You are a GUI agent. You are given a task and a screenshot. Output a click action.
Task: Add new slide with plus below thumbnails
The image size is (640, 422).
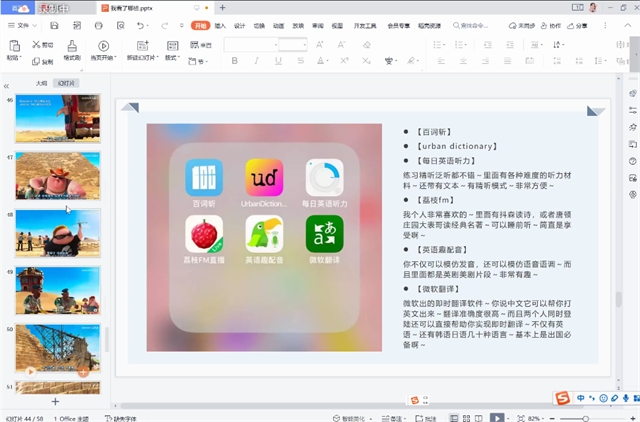(56, 402)
